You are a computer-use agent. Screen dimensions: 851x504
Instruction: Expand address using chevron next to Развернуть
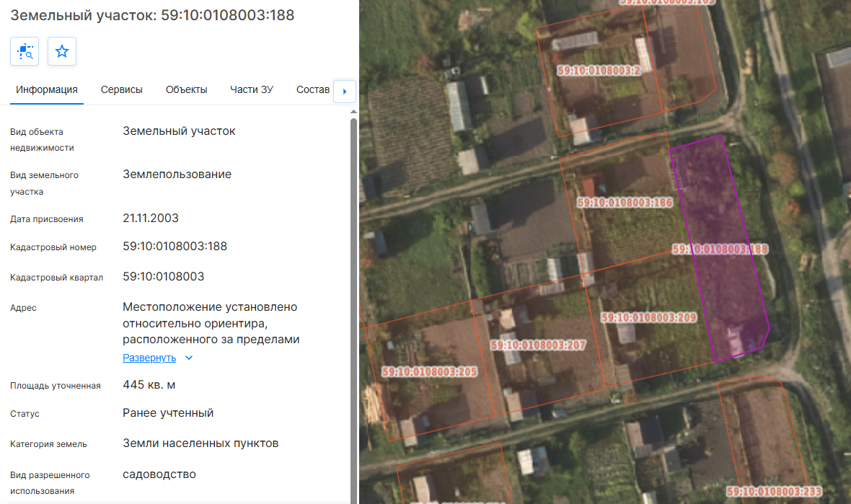[189, 358]
